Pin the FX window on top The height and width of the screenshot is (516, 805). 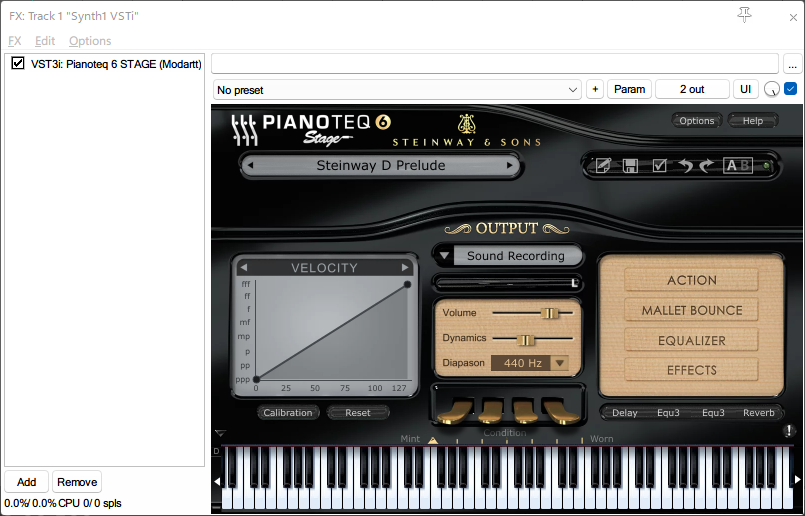tap(744, 15)
